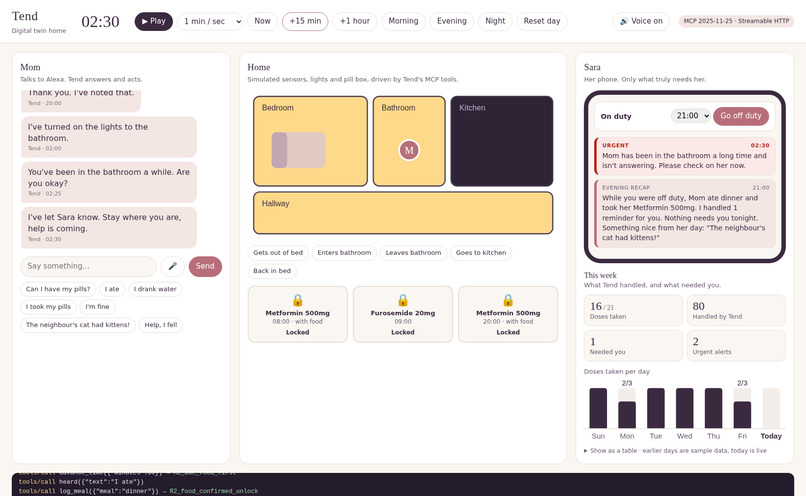Viewport: 806px width, 496px height.
Task: Click the Fri 2/3 bar in doses chart
Action: 742,408
